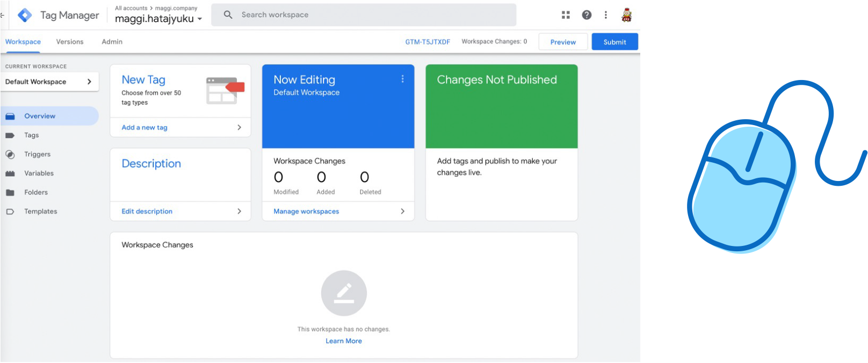Open the Default Workspace selector chevron
This screenshot has width=868, height=363.
pos(89,82)
